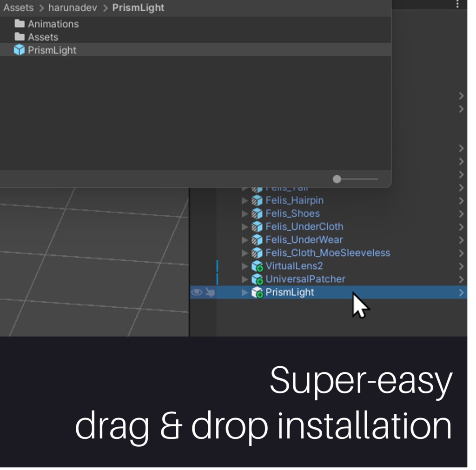The height and width of the screenshot is (470, 476).
Task: Click the Felis_Shoes prefab icon
Action: coord(257,213)
